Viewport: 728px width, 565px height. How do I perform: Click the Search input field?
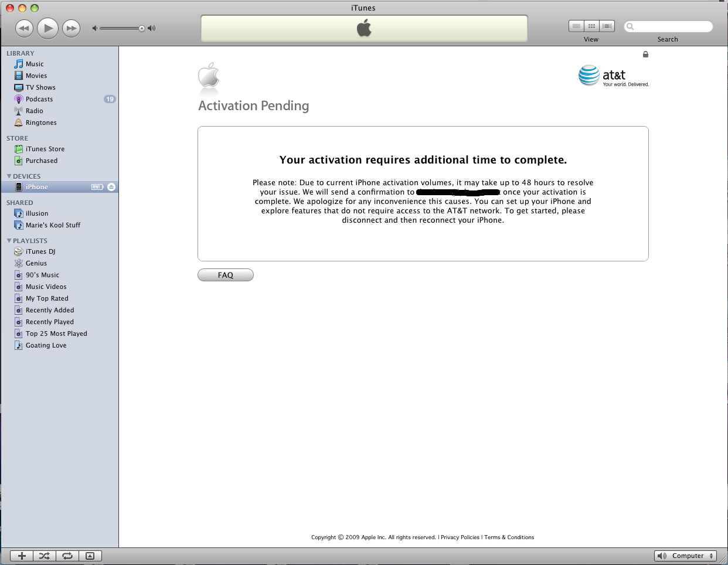668,26
